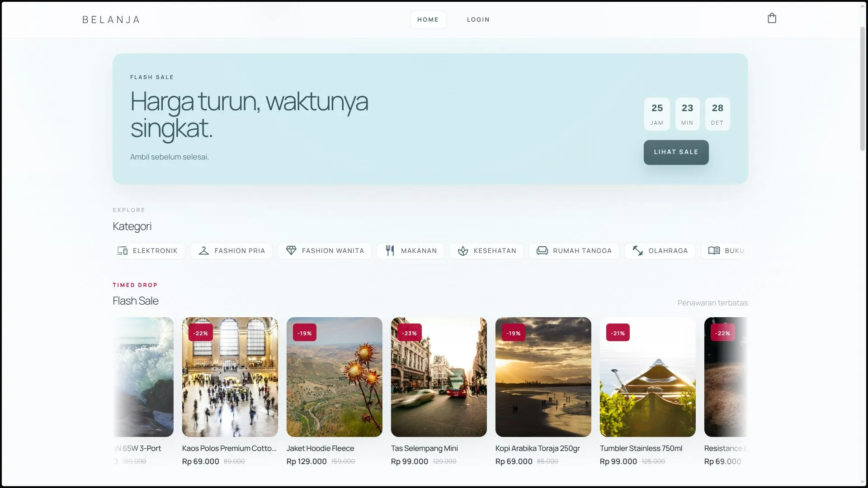Click the 28 DET countdown box
Screen dimensions: 868x488
pyautogui.click(x=717, y=114)
